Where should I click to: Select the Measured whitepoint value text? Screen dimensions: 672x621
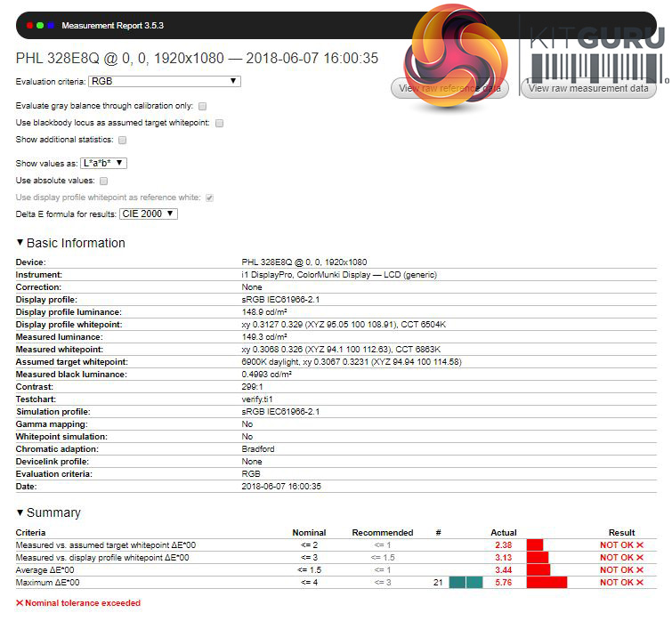(341, 350)
